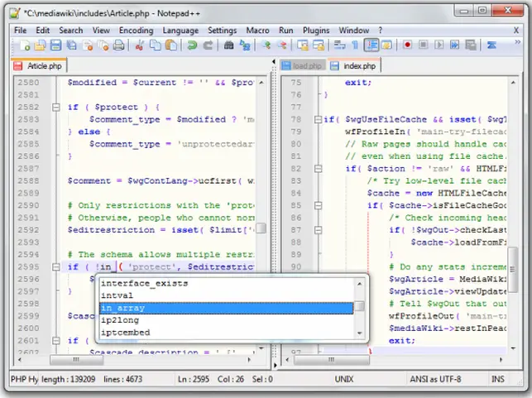This screenshot has width=532, height=398.
Task: Play back the recorded macro
Action: [x=439, y=46]
